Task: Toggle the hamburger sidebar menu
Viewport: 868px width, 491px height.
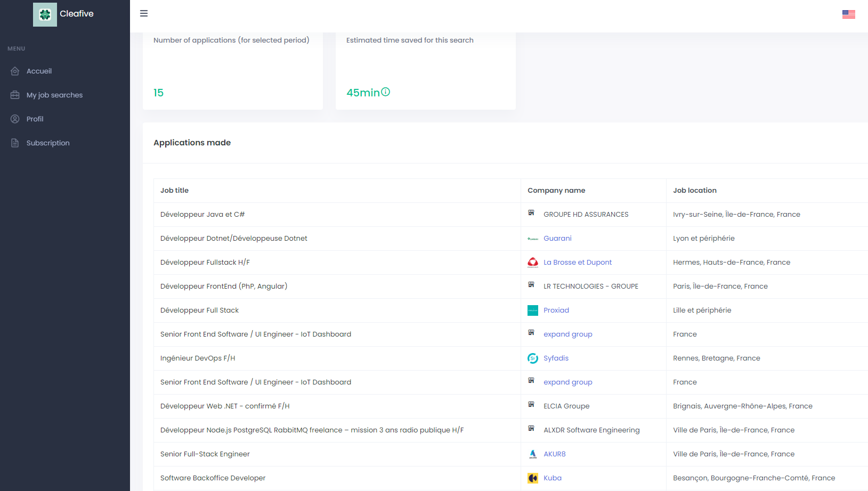Action: pyautogui.click(x=144, y=13)
